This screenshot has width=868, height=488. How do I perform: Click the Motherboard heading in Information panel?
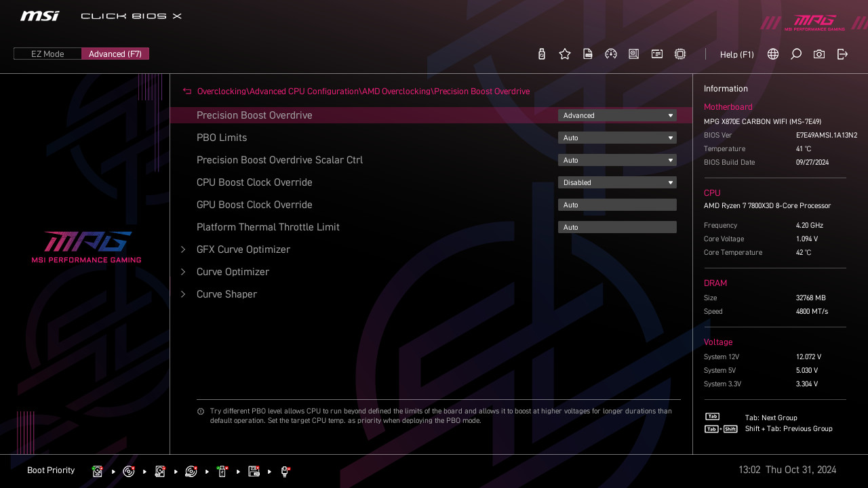[x=728, y=107]
